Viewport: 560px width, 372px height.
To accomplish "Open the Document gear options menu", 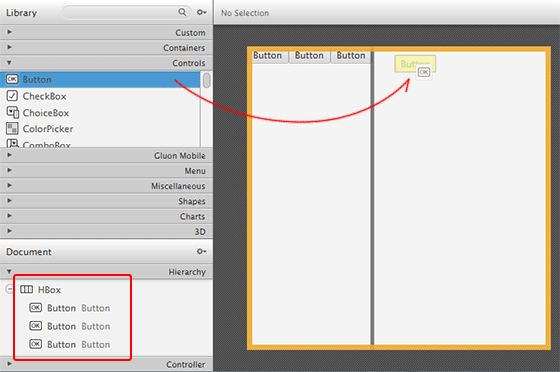I will (201, 251).
